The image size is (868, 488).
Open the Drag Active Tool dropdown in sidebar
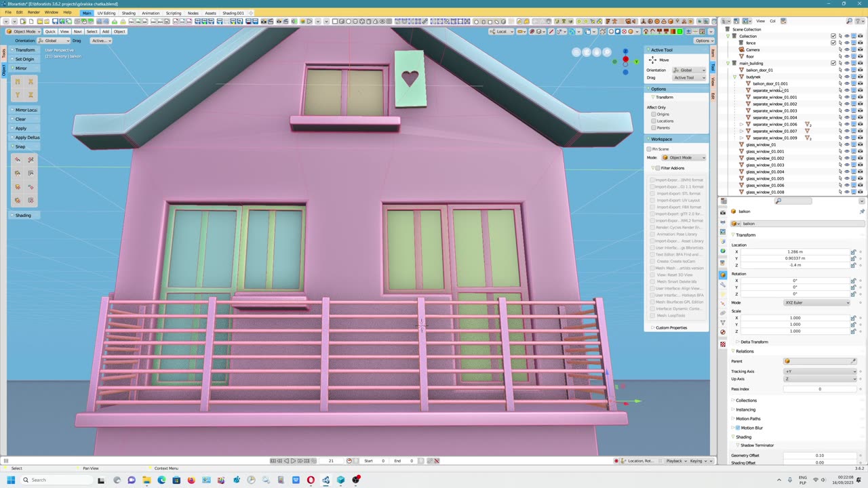pyautogui.click(x=689, y=77)
